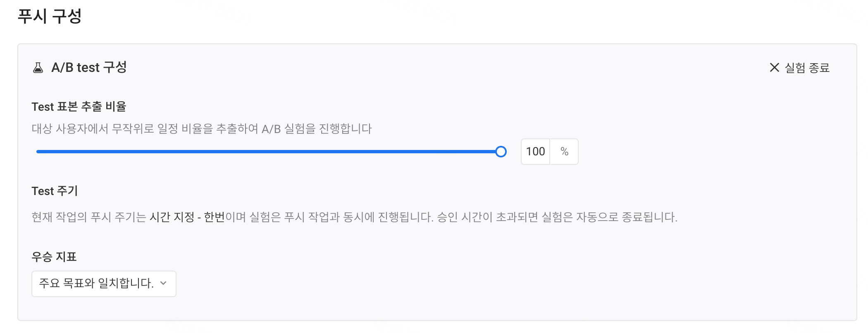Expand the chevron arrow in 우승 지표 dropdown

pos(163,283)
